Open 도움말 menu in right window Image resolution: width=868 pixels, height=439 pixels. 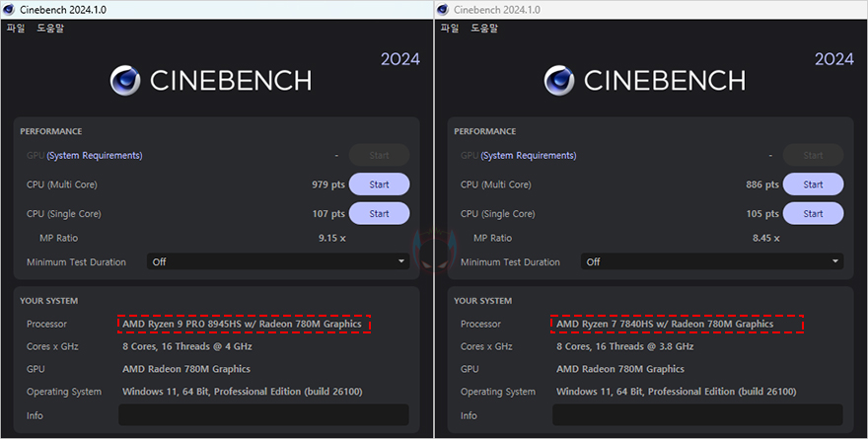(x=484, y=28)
